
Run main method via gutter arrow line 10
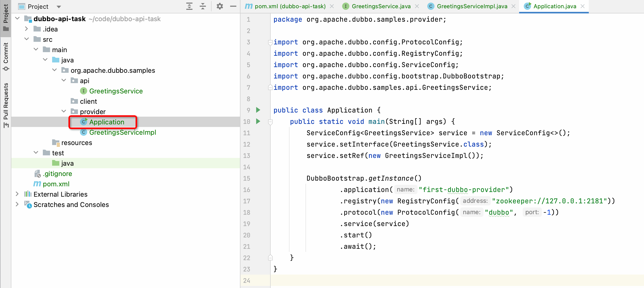[258, 121]
